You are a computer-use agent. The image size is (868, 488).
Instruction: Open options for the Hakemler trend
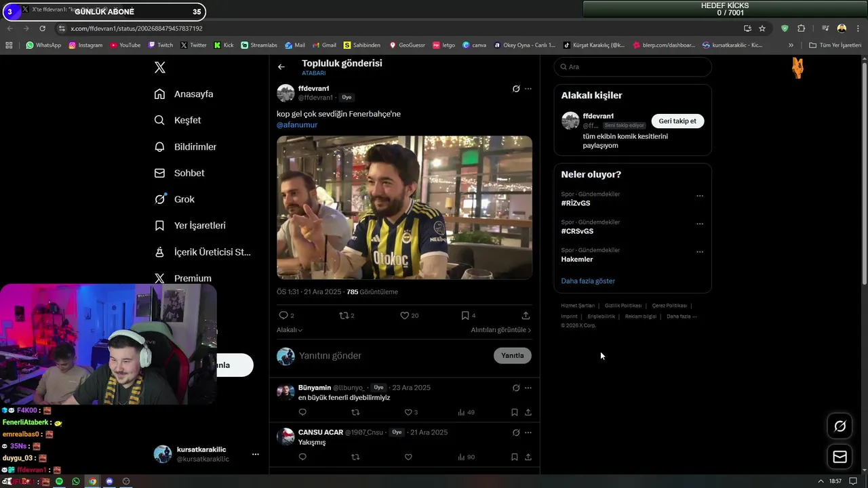pyautogui.click(x=700, y=251)
